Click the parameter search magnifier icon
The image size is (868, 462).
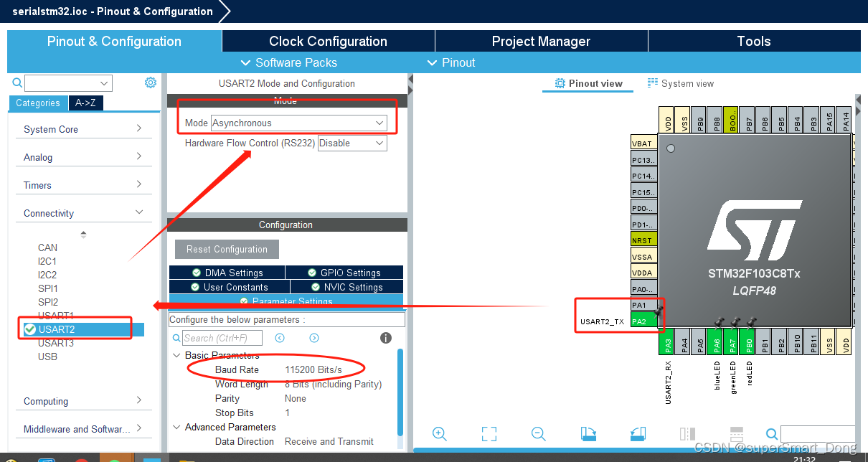[176, 338]
